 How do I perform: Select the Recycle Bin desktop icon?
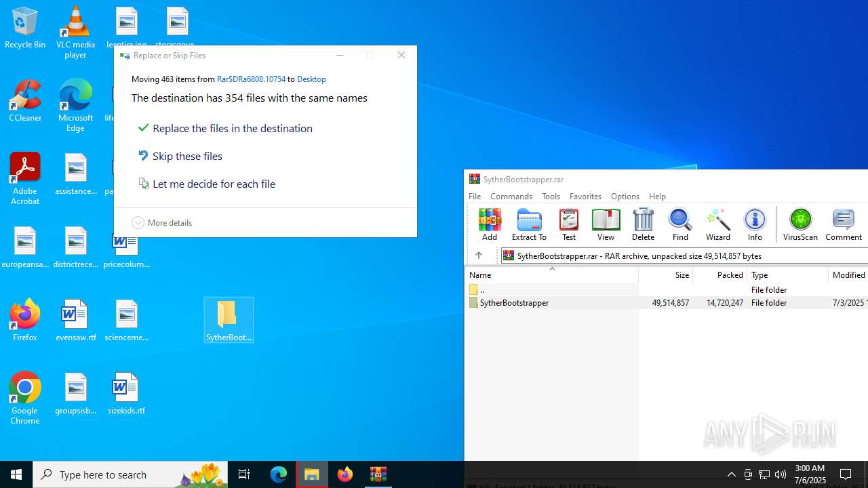click(25, 28)
